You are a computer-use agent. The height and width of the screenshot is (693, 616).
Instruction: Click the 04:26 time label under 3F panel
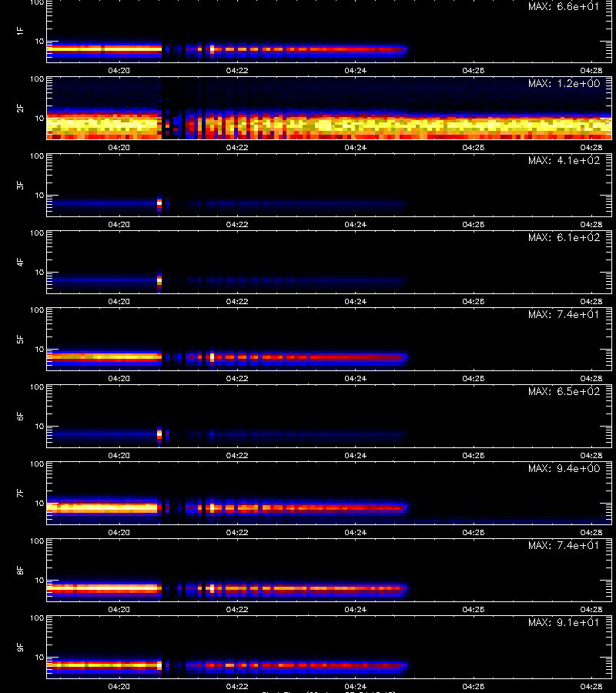click(x=474, y=224)
